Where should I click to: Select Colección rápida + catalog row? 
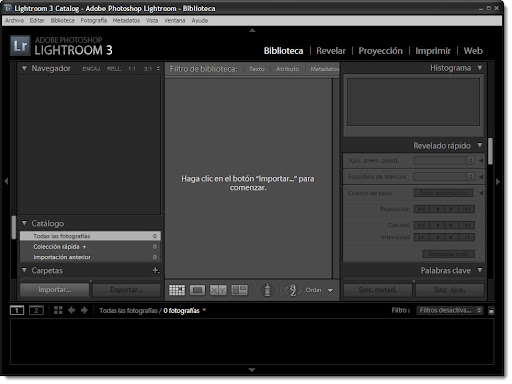(90, 247)
